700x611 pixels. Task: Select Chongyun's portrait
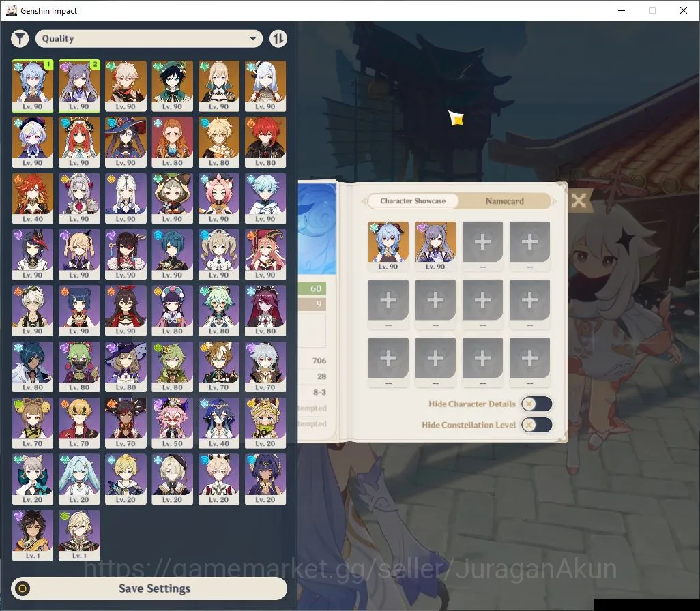coord(265,198)
